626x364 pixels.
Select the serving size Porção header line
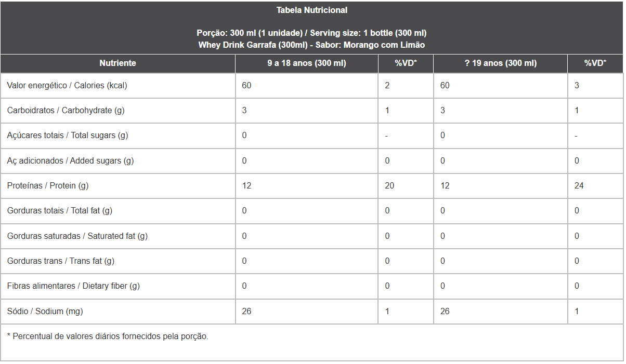tap(312, 33)
